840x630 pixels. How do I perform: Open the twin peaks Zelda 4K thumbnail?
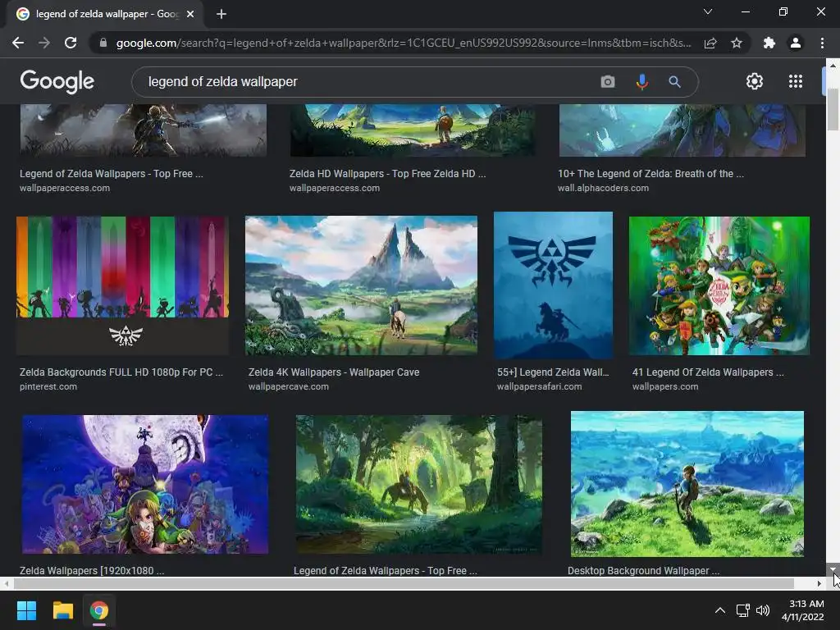pyautogui.click(x=361, y=285)
